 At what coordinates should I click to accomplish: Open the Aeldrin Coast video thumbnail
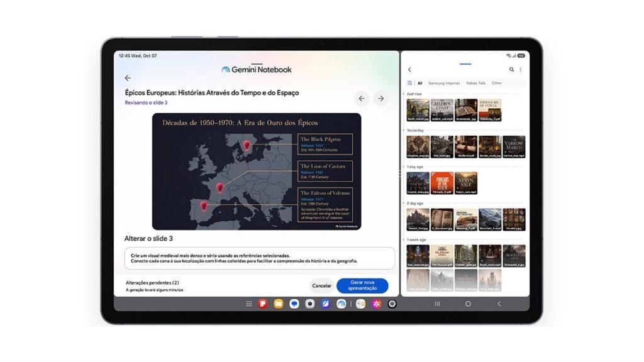(x=442, y=110)
